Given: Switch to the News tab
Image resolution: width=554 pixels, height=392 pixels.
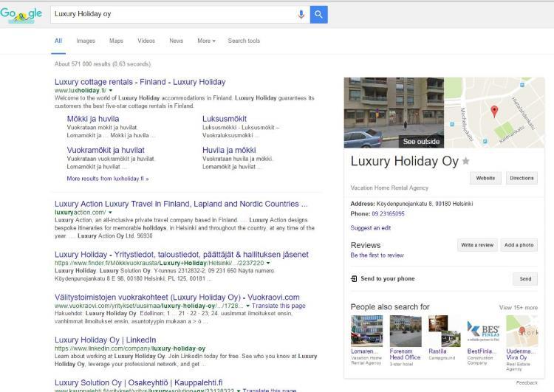Looking at the screenshot, I should pyautogui.click(x=176, y=41).
